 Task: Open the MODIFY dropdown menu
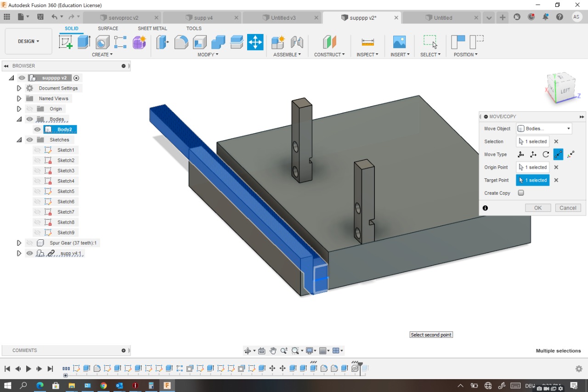208,55
